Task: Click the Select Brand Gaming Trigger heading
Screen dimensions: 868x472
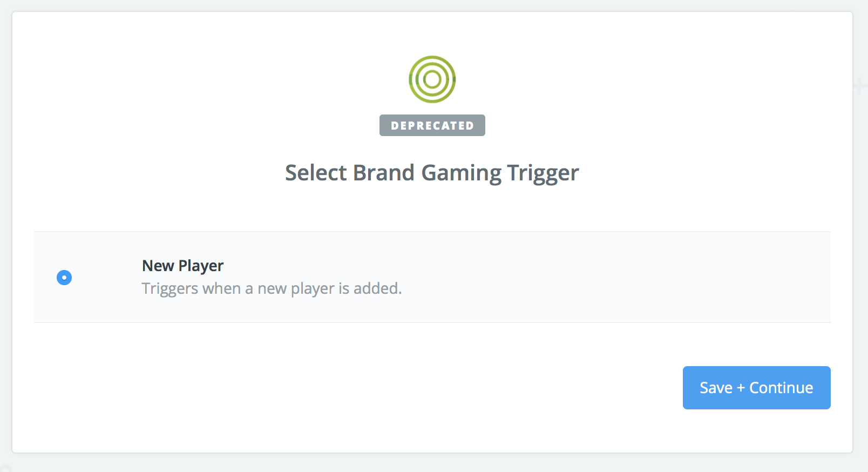Action: [432, 173]
